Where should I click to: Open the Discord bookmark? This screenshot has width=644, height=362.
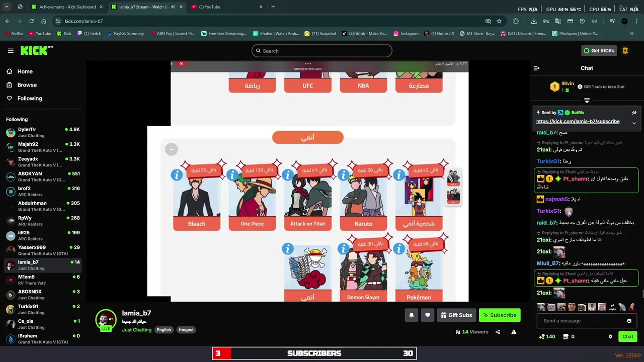point(523,34)
